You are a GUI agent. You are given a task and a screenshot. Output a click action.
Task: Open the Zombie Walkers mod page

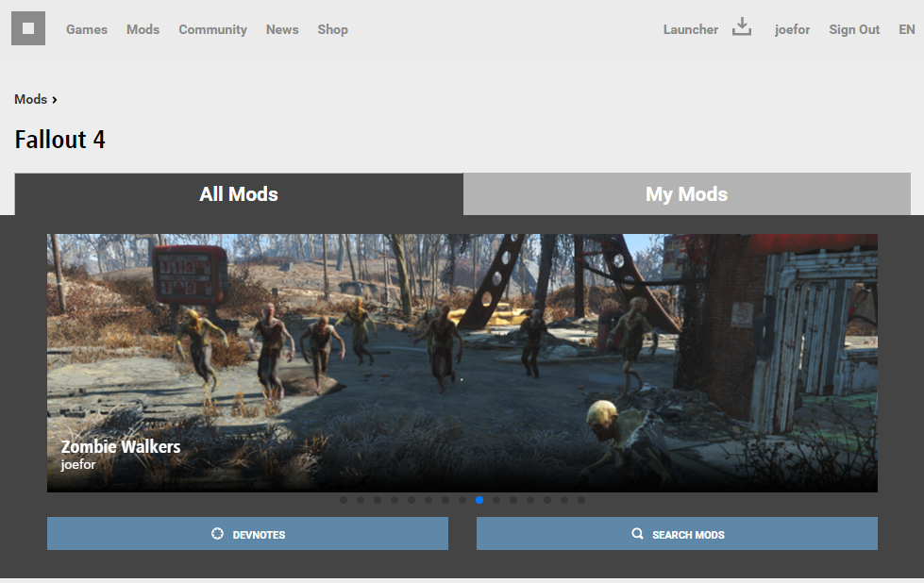coord(121,446)
